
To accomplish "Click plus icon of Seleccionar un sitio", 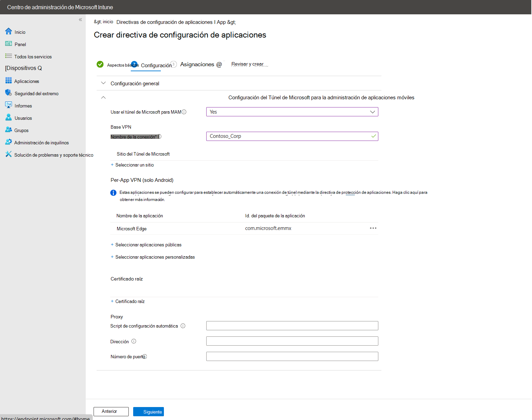I will (112, 165).
